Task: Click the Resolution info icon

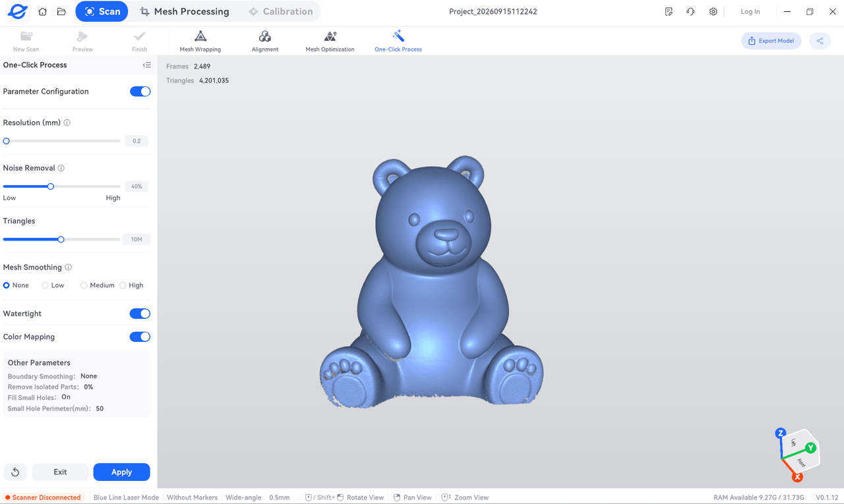Action: pyautogui.click(x=67, y=123)
